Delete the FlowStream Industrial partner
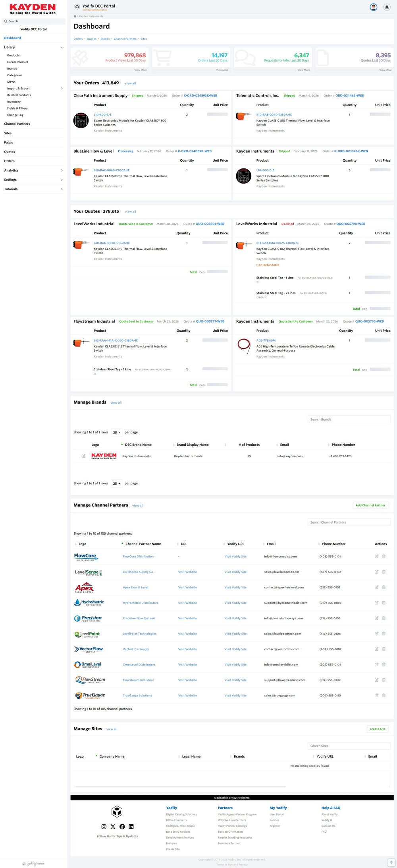Screen dimensions: 397x868 pos(384,680)
